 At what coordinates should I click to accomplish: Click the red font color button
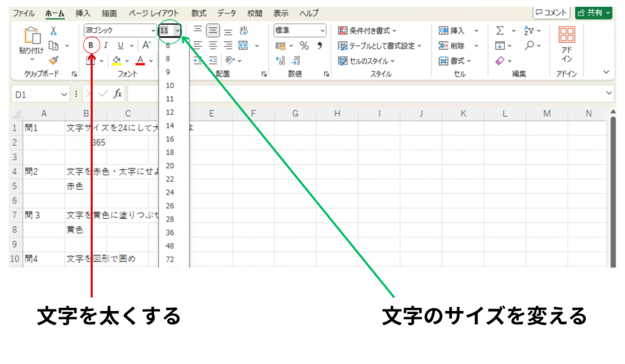(x=140, y=60)
